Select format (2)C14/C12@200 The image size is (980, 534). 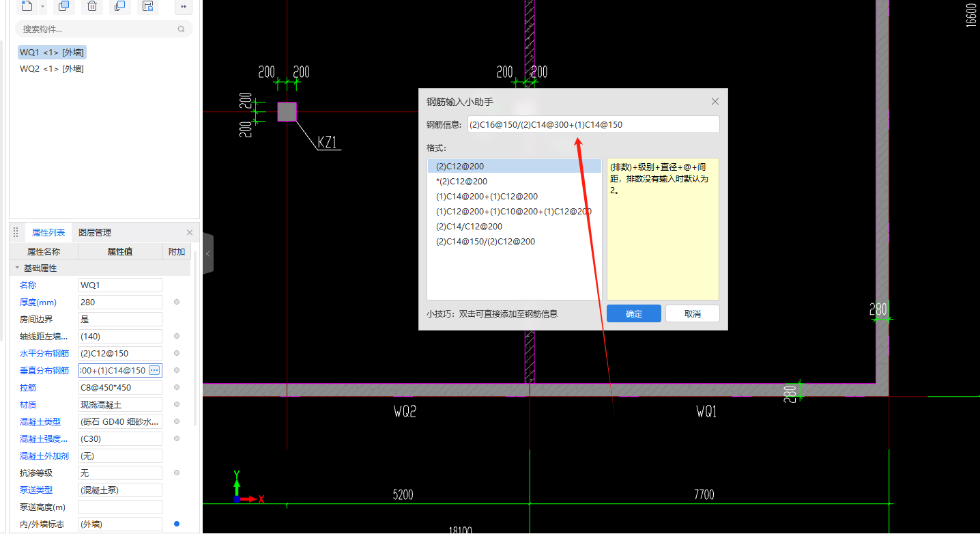(514, 226)
